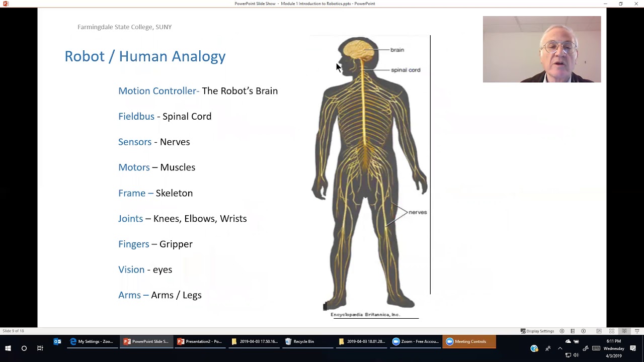This screenshot has width=644, height=362.
Task: Open Task View on taskbar
Action: tap(40, 348)
